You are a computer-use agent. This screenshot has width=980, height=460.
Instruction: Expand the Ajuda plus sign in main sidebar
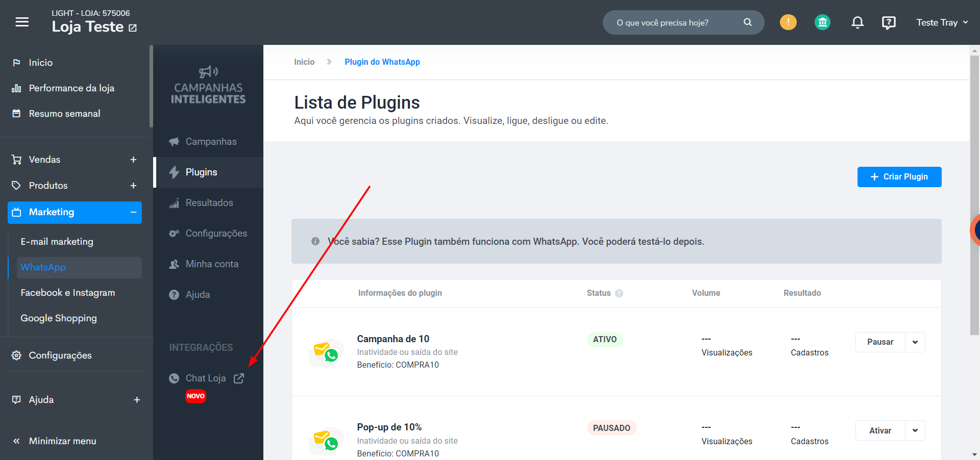[137, 400]
